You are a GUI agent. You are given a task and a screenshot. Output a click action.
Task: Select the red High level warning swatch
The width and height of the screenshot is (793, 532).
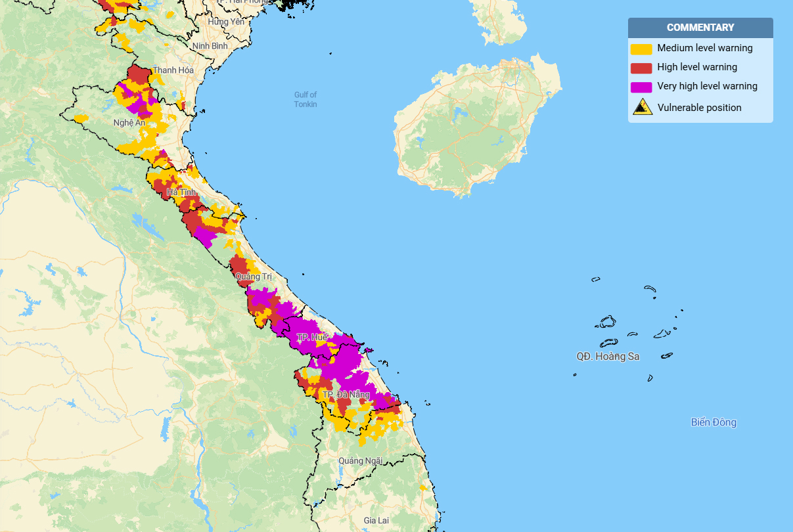click(x=641, y=68)
